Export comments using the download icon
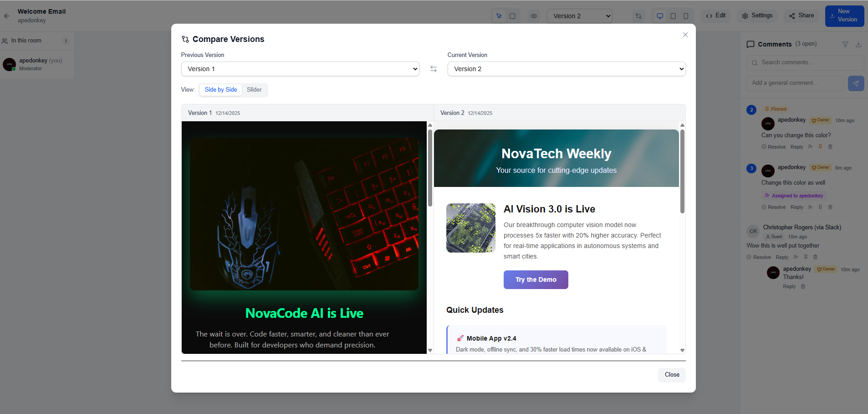This screenshot has height=414, width=868. pyautogui.click(x=858, y=44)
